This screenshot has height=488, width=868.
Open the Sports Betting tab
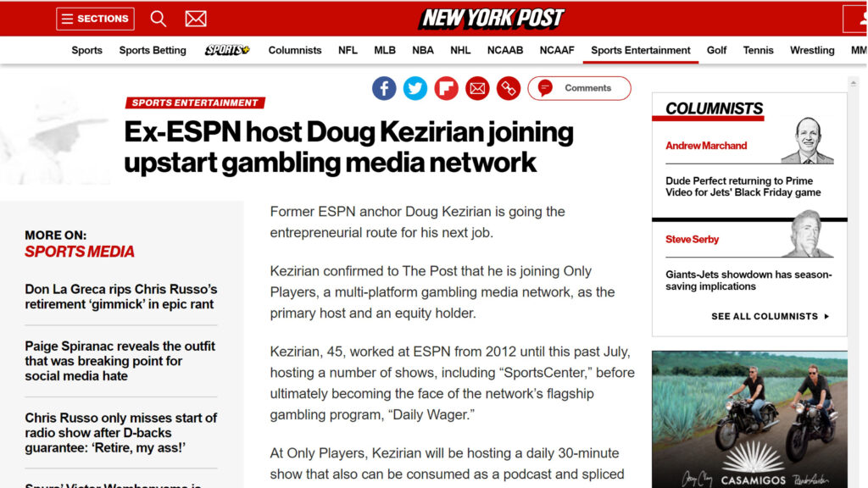pyautogui.click(x=153, y=50)
